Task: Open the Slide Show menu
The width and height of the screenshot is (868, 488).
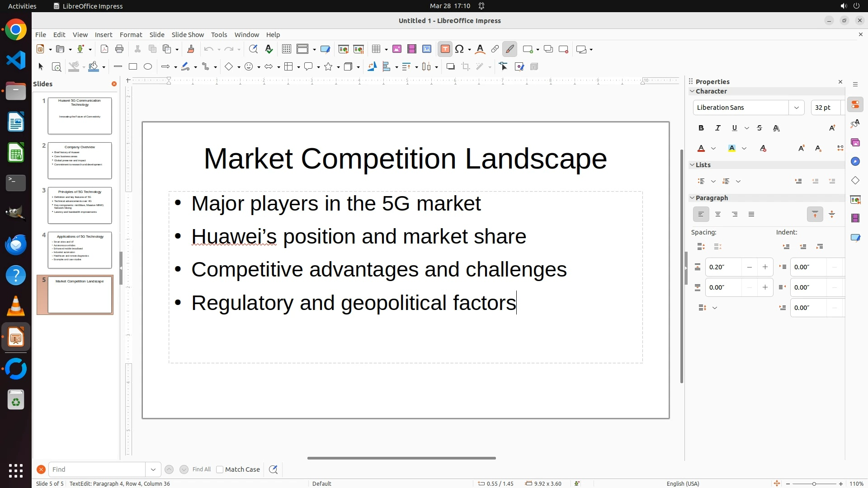Action: 188,35
